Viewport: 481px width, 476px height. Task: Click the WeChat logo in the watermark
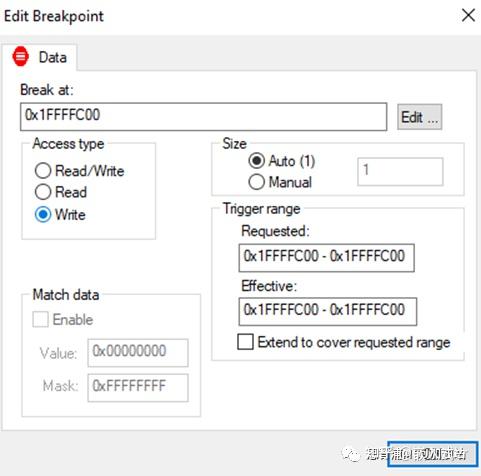(351, 454)
